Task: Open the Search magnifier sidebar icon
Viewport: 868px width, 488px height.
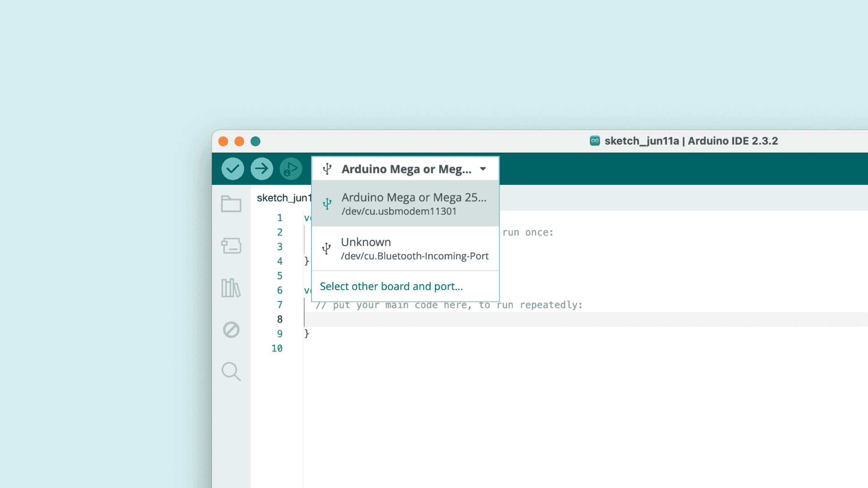Action: (x=231, y=371)
